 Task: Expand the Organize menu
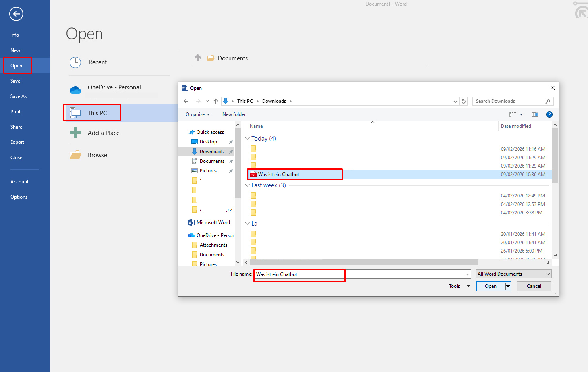pyautogui.click(x=197, y=114)
